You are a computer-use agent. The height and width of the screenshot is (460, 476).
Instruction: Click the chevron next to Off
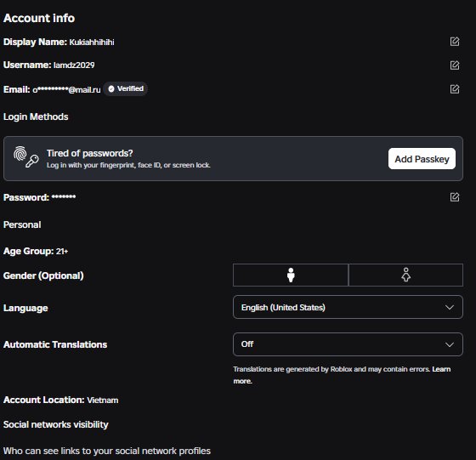pos(450,344)
